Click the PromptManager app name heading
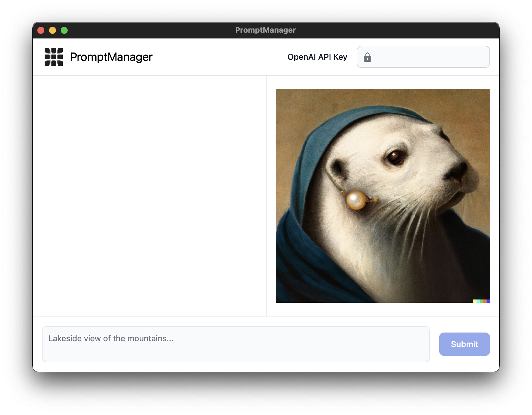 111,57
